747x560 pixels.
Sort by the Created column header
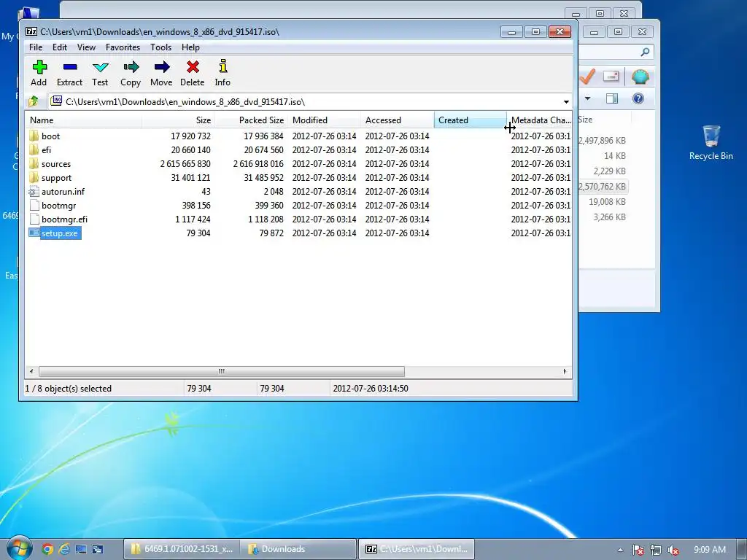tap(471, 120)
